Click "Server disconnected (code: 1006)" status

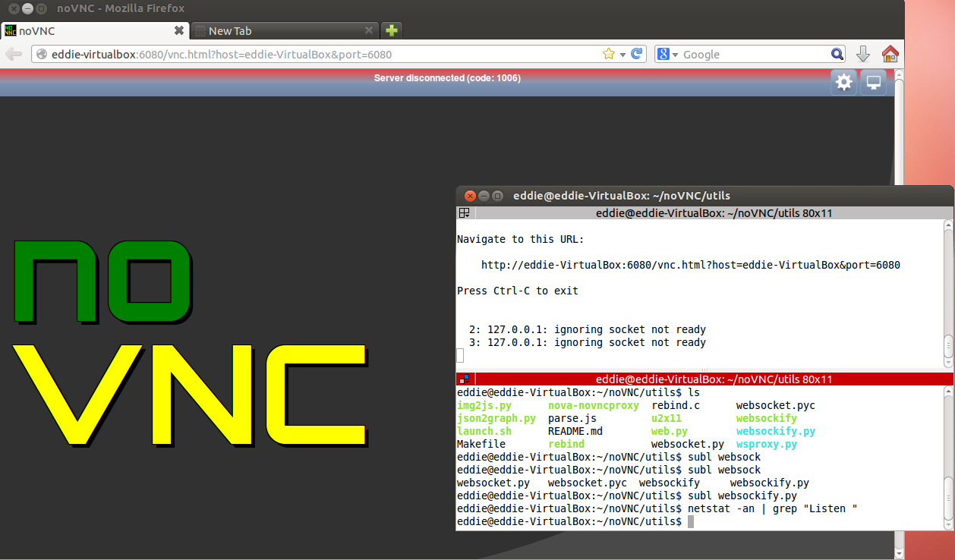click(447, 78)
